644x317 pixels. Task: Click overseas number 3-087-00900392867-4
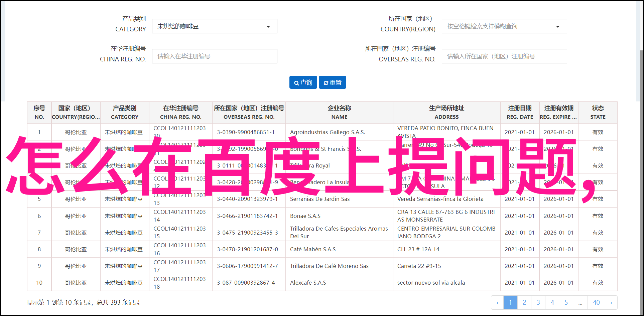(246, 283)
